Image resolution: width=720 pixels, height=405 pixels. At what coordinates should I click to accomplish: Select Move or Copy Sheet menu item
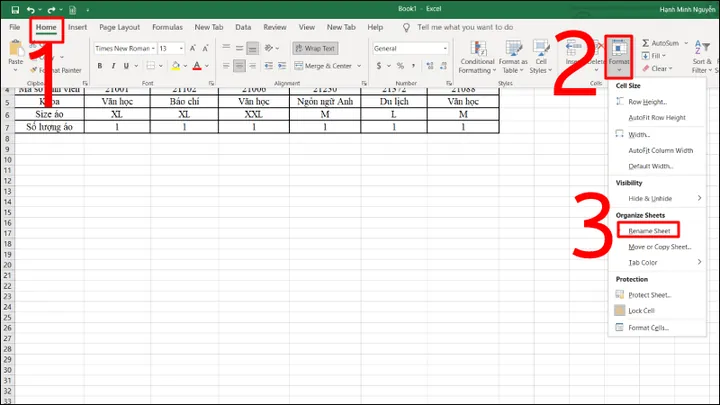(658, 247)
